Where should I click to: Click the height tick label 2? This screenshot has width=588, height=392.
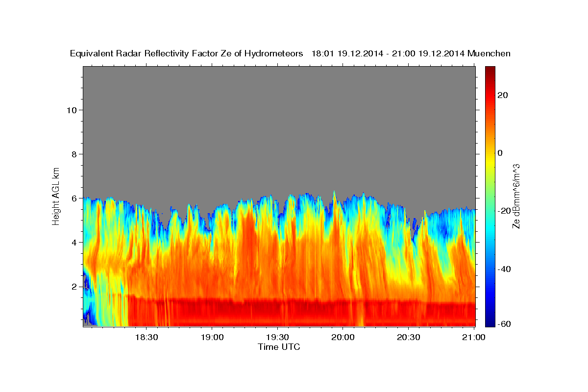click(x=74, y=286)
